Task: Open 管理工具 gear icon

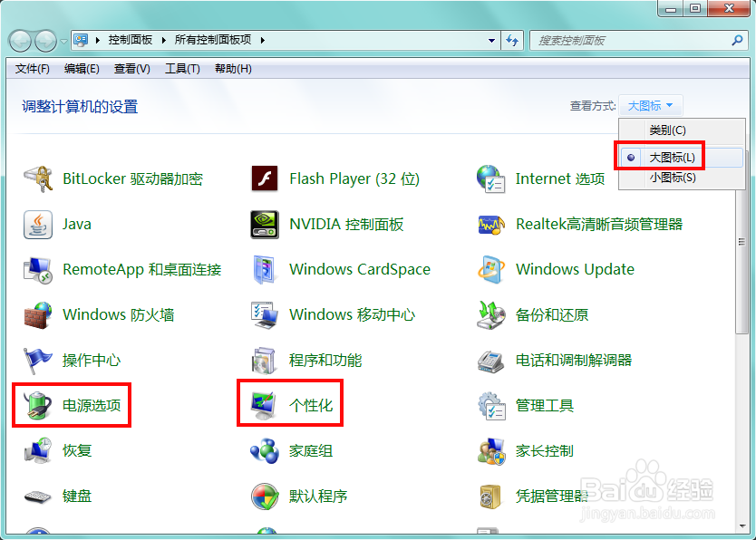Action: click(x=490, y=406)
